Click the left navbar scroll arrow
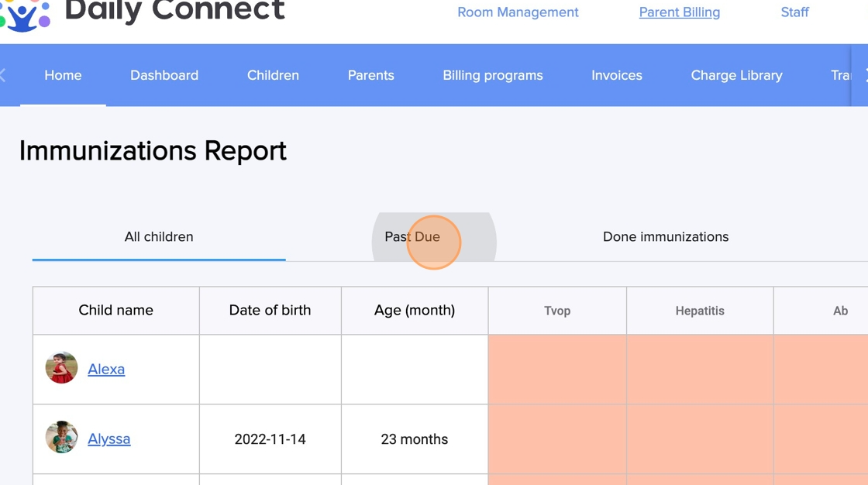Screen dimensions: 868x485 pos(3,75)
